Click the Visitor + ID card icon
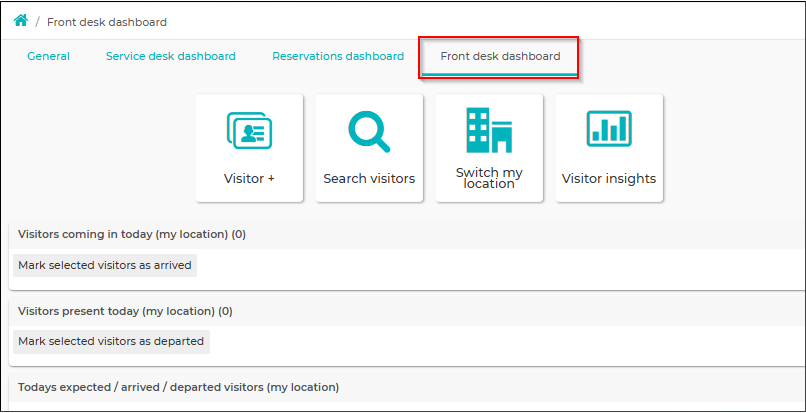806x413 pixels. coord(249,131)
